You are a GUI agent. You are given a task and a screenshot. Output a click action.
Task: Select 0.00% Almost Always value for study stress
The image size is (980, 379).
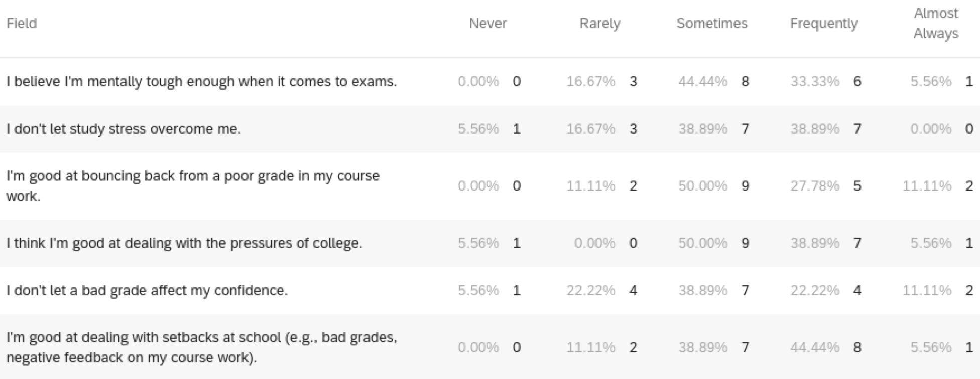click(x=931, y=129)
